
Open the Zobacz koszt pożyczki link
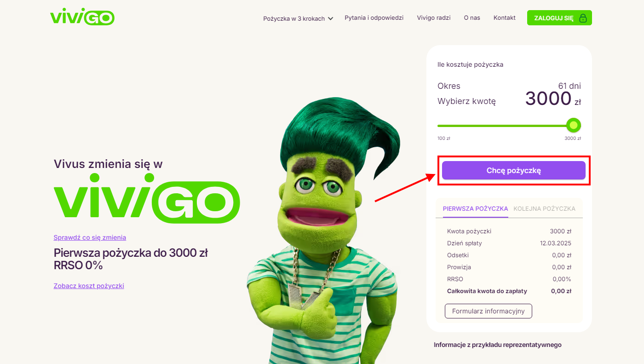click(x=89, y=286)
